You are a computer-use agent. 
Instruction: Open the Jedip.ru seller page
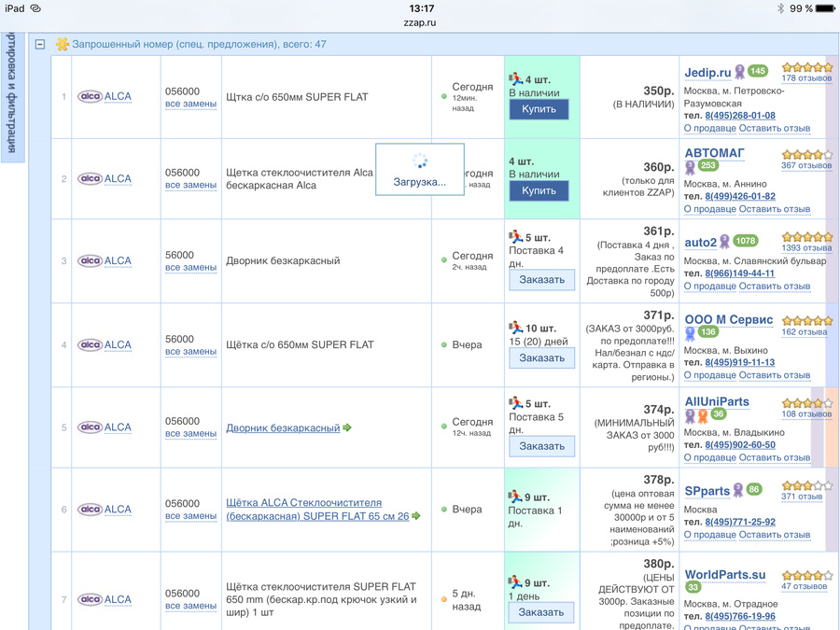pyautogui.click(x=707, y=73)
